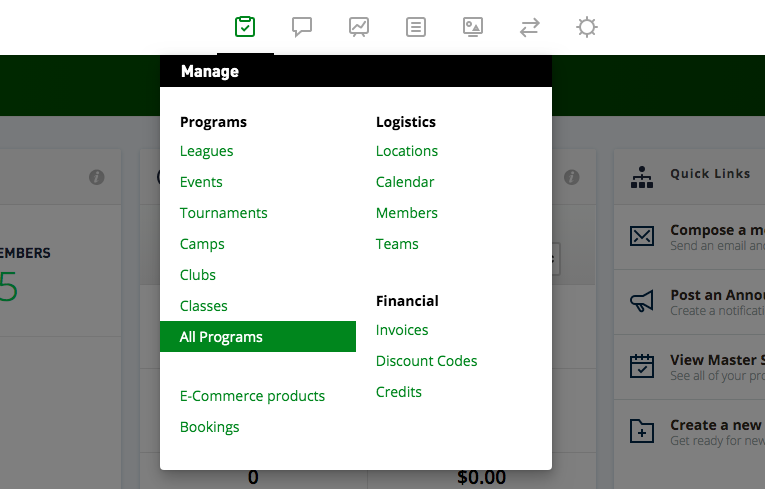The height and width of the screenshot is (489, 765).
Task: Go to Tournaments in the menu
Action: (x=223, y=213)
